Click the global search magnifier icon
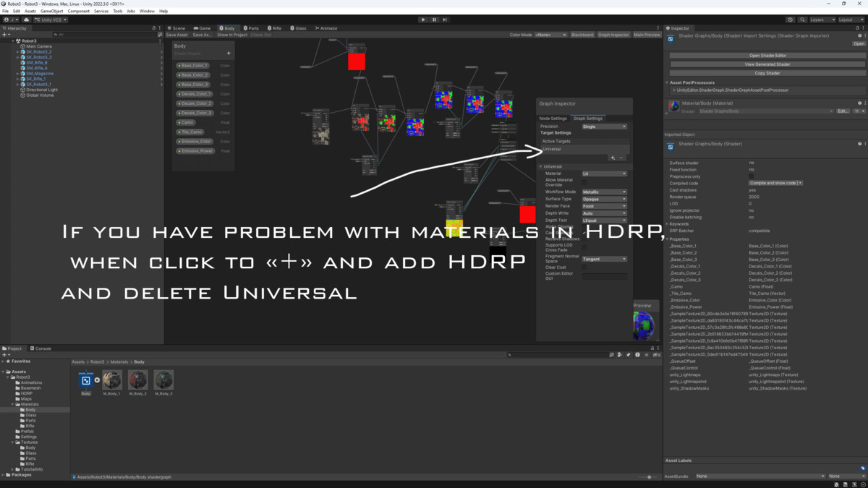Image resolution: width=868 pixels, height=488 pixels. pos(801,20)
